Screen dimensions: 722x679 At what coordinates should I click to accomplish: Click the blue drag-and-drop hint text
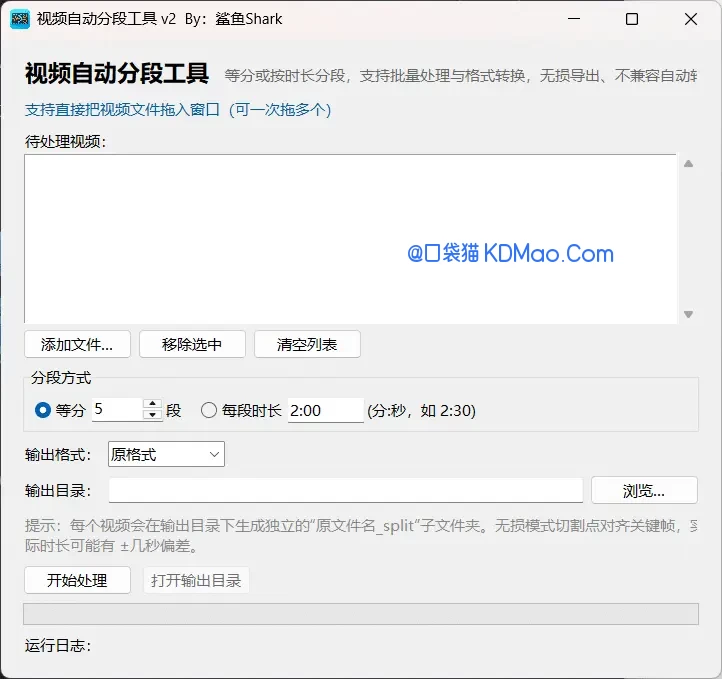[178, 110]
